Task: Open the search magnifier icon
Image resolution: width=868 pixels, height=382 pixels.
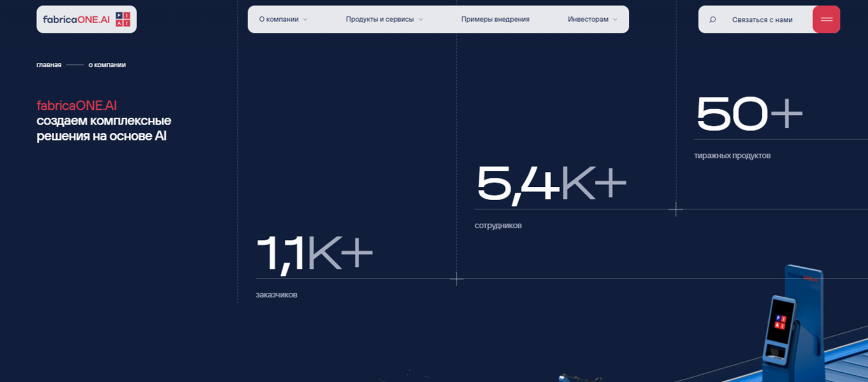Action: pos(712,19)
